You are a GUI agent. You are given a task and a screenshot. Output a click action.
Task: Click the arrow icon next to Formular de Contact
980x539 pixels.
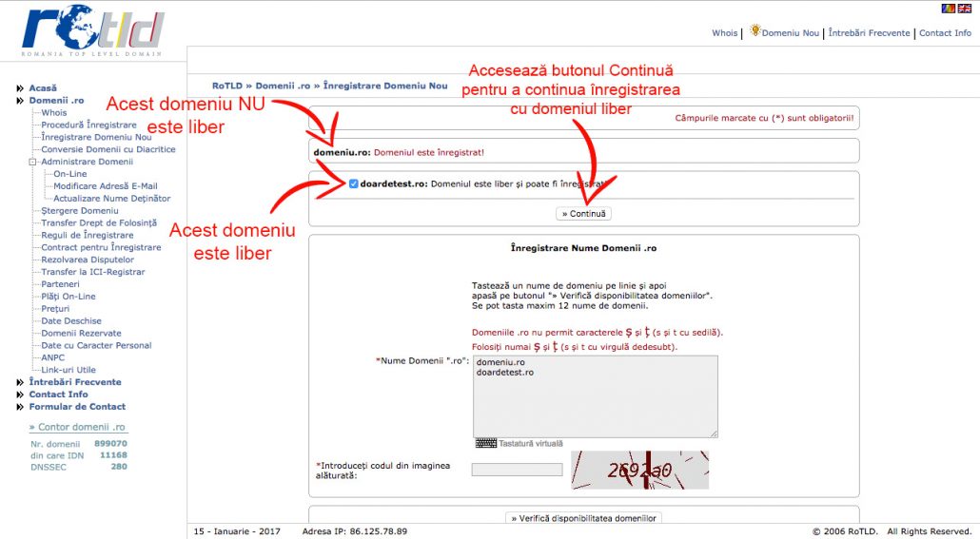click(20, 407)
